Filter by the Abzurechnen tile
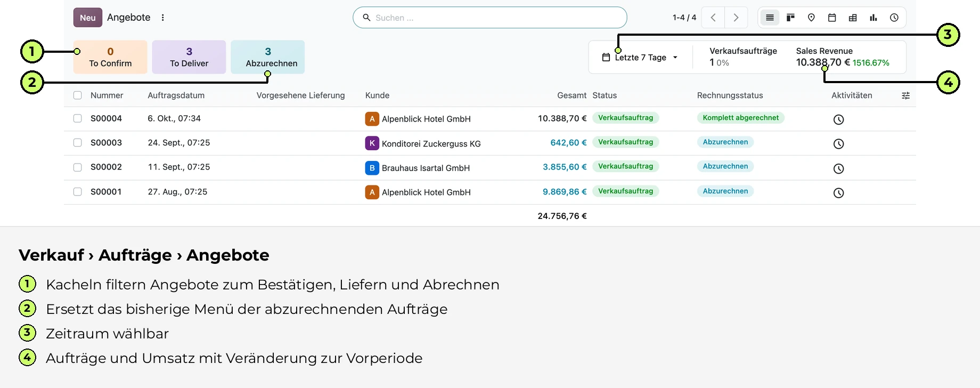The height and width of the screenshot is (388, 980). click(268, 57)
